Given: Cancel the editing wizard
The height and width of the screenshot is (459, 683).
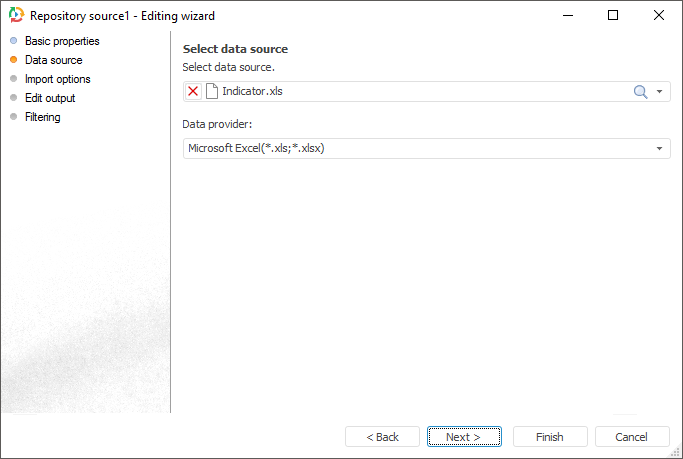Looking at the screenshot, I should pos(632,437).
